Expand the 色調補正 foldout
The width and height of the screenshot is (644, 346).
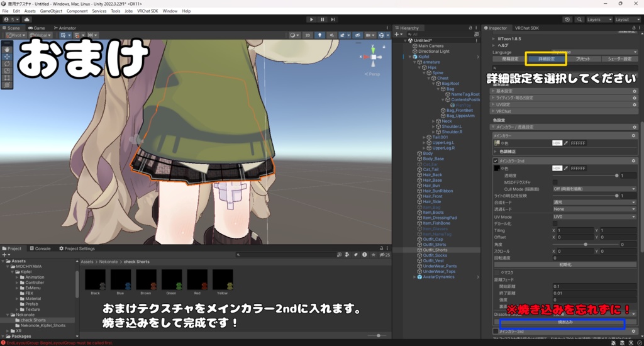pos(496,152)
